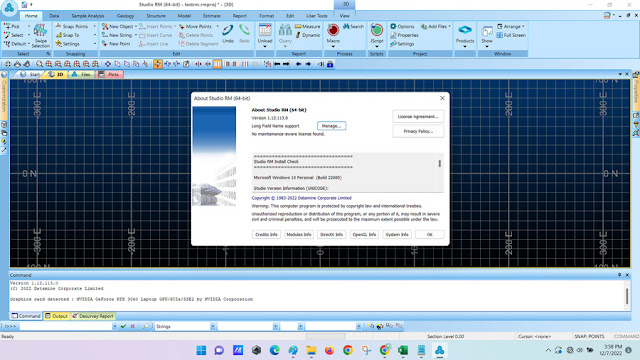The width and height of the screenshot is (640, 360).
Task: Click the Snap To tool
Action: (67, 35)
